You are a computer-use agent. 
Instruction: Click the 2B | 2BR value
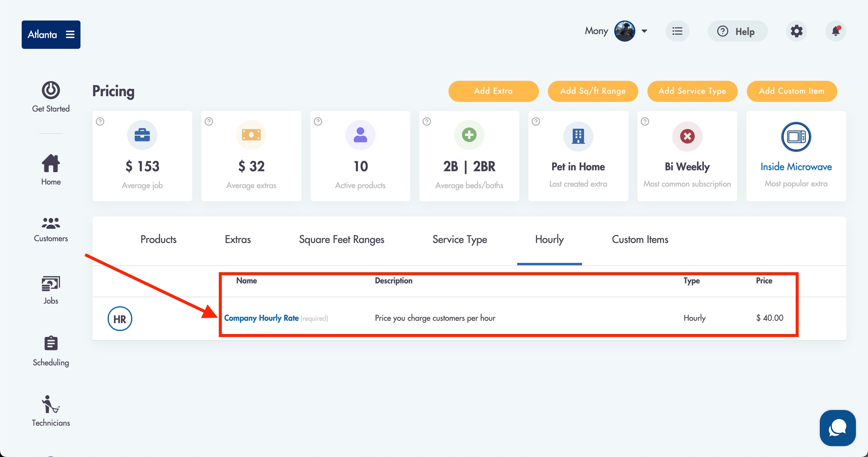tap(469, 166)
